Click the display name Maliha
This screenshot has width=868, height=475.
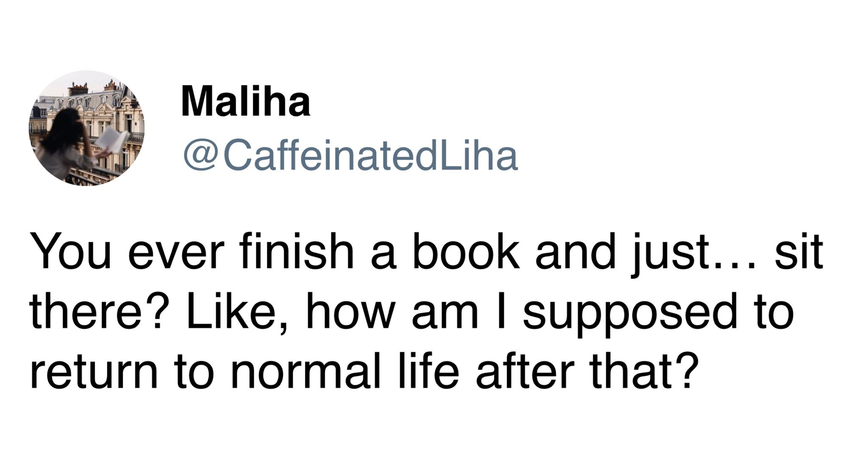[245, 102]
